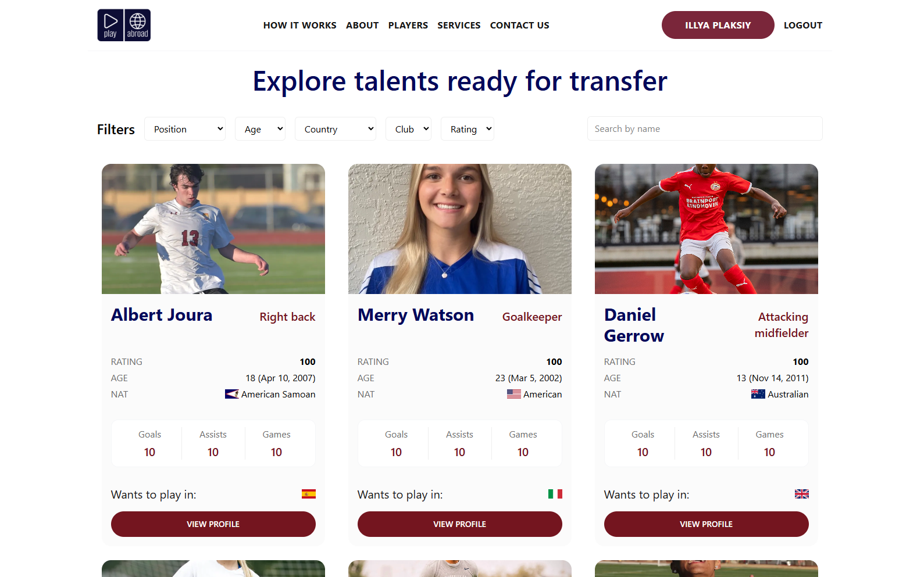
Task: Open the Contact Us page
Action: (x=520, y=25)
